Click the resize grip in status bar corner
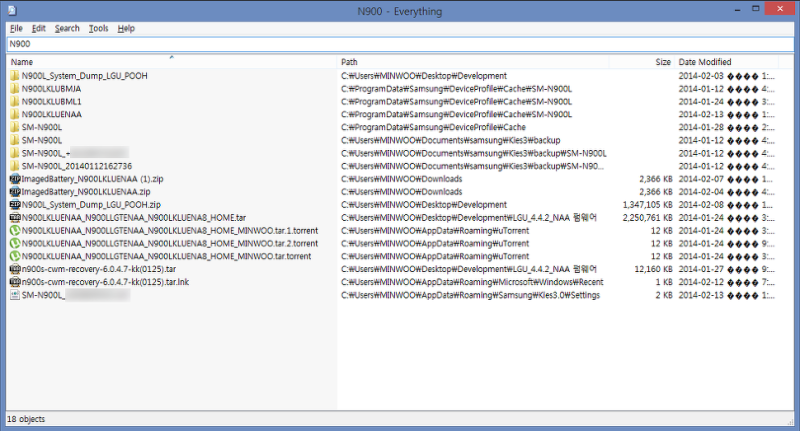 790,421
